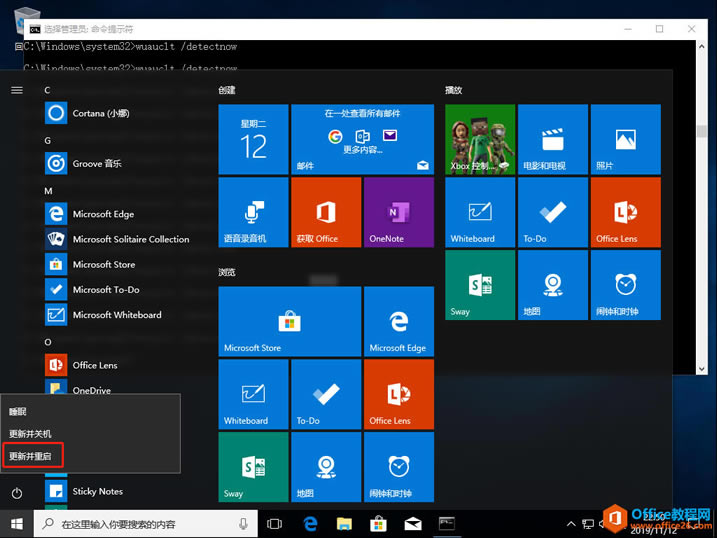Open the OneNote tile
717x538 pixels.
coord(399,212)
